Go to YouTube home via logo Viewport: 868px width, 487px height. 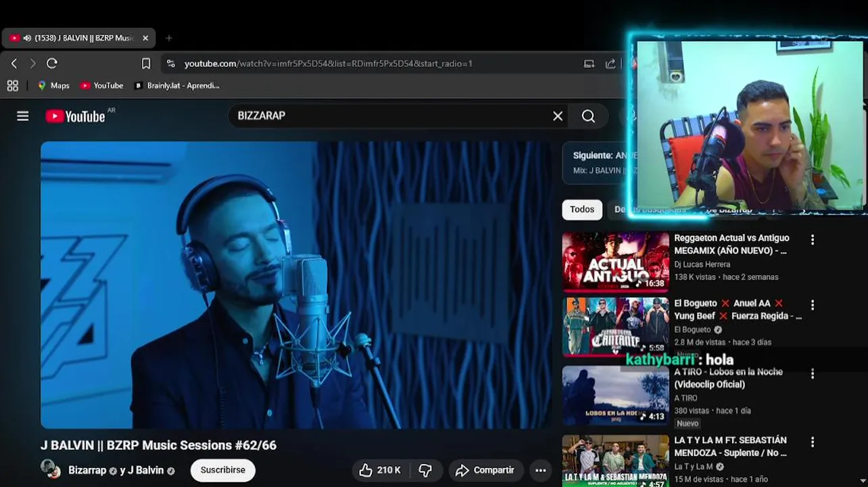75,116
